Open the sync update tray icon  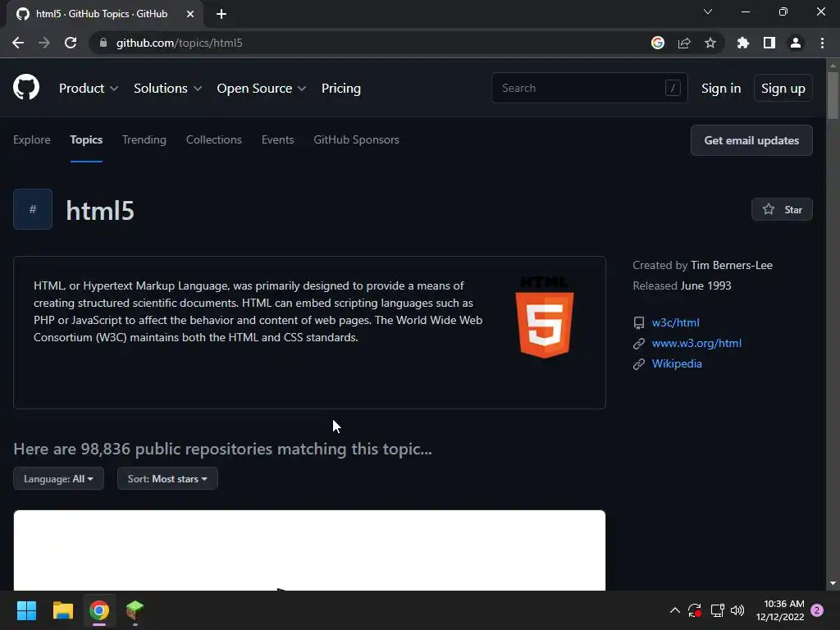pyautogui.click(x=695, y=610)
